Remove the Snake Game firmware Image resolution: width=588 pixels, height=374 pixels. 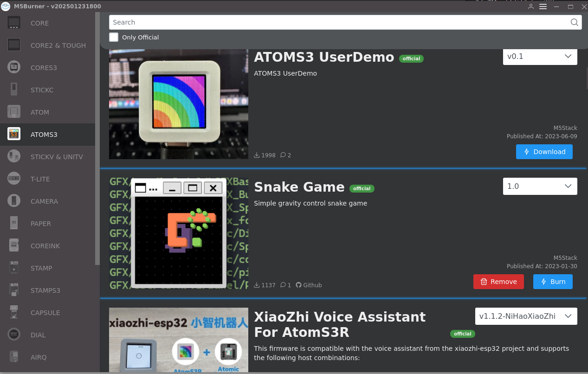point(498,282)
